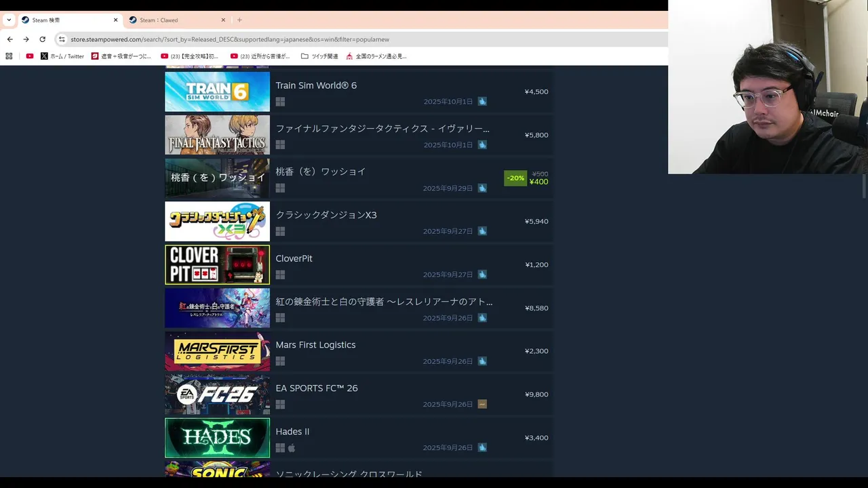Click the 2025年9月29日 release date
The height and width of the screenshot is (488, 868).
(x=448, y=188)
